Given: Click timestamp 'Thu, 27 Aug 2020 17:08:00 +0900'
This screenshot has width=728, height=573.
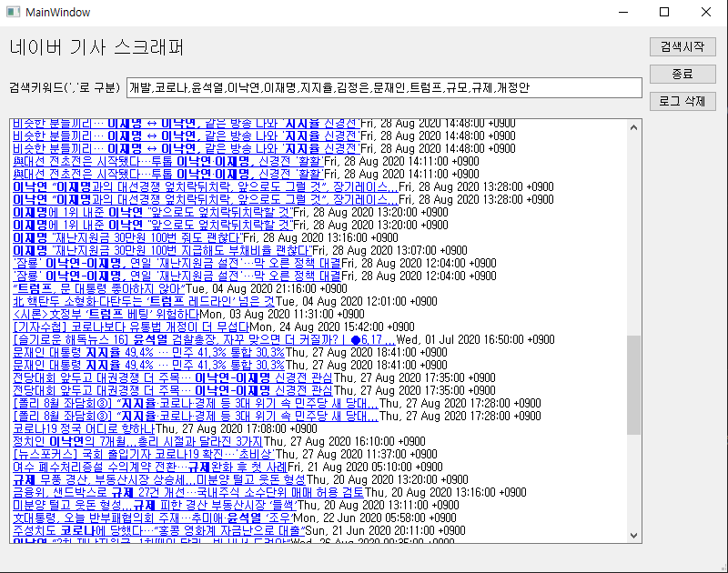Looking at the screenshot, I should [237, 428].
